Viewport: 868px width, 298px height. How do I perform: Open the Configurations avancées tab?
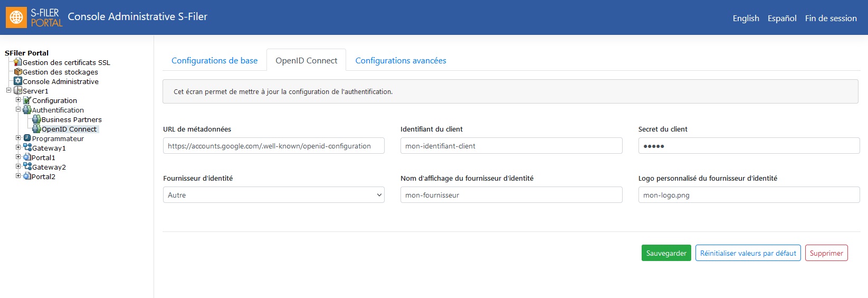pyautogui.click(x=401, y=60)
